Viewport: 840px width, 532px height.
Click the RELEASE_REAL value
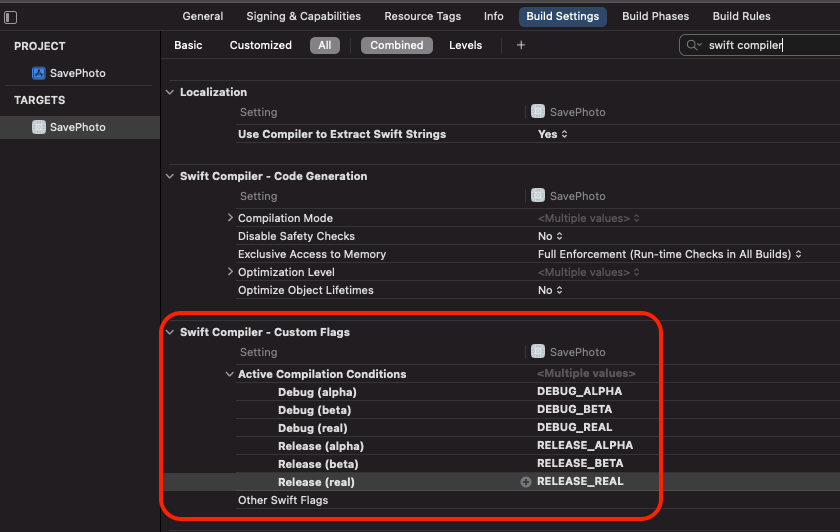pyautogui.click(x=580, y=481)
